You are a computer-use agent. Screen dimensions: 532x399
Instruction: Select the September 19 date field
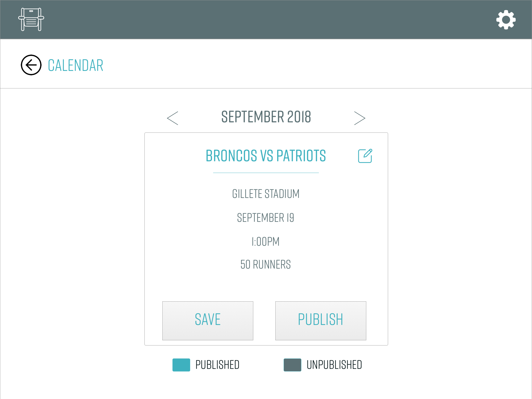click(x=265, y=218)
